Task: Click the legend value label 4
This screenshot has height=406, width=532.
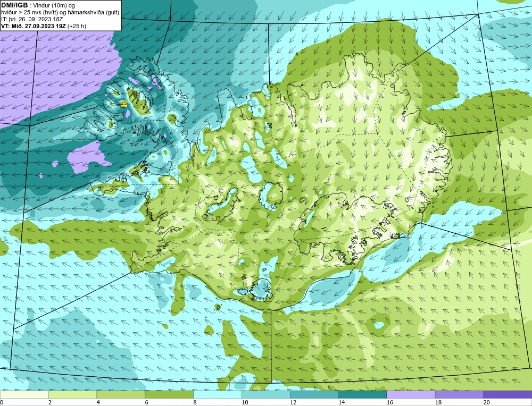Action: [98, 402]
